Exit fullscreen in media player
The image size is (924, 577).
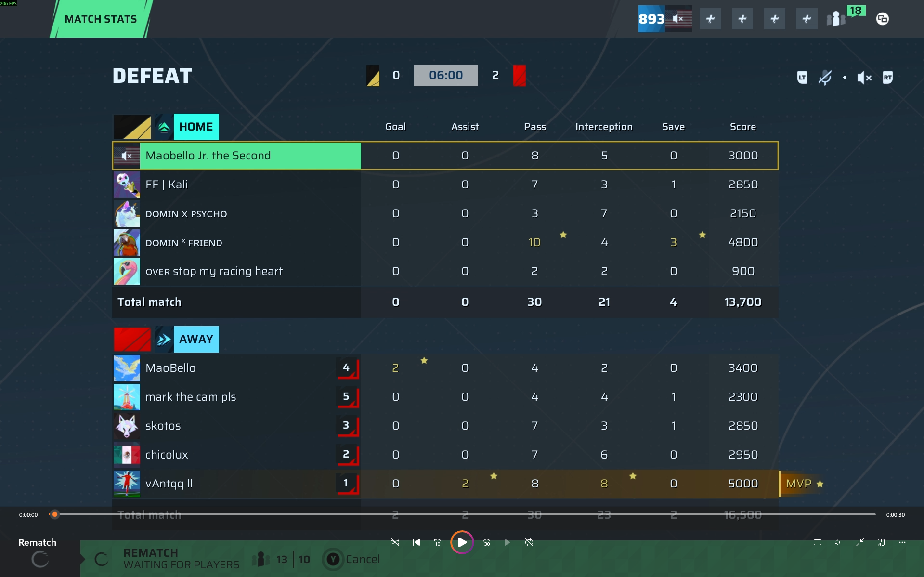[x=859, y=542]
